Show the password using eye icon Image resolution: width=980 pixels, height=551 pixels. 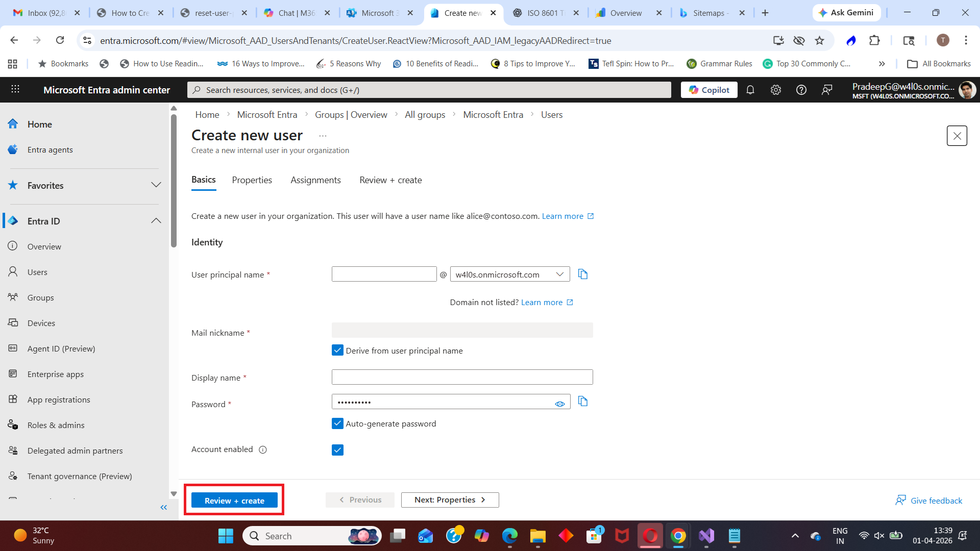coord(559,404)
